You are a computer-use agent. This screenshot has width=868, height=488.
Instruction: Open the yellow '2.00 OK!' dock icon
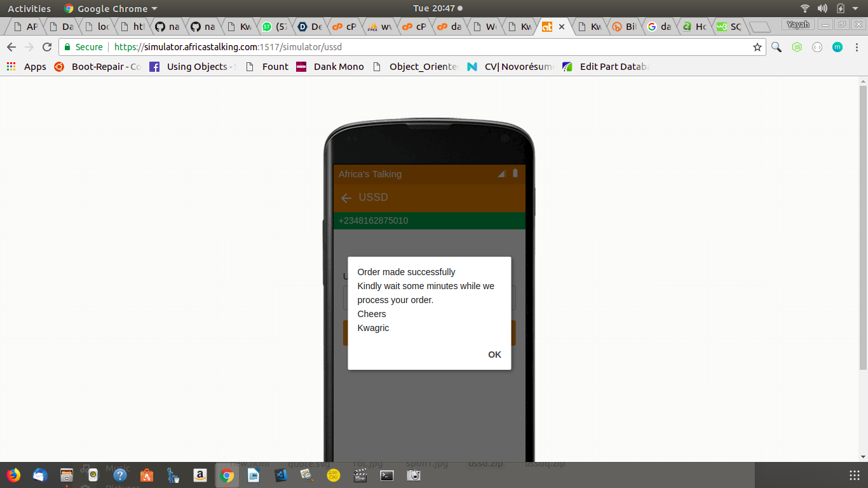click(334, 475)
